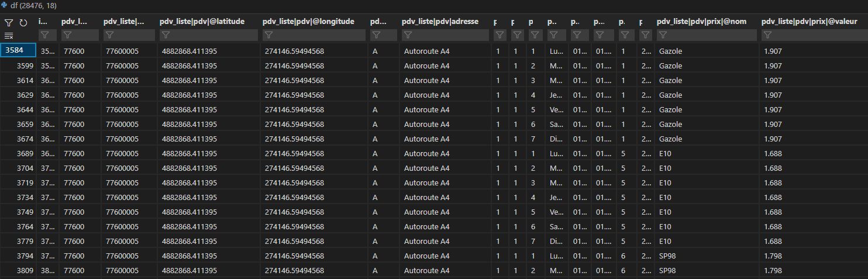868x279 pixels.
Task: Click the 1.798 value in row 3794
Action: tap(773, 256)
